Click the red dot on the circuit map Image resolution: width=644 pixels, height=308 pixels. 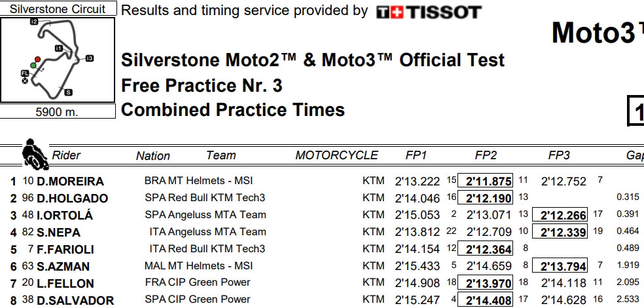pyautogui.click(x=38, y=60)
